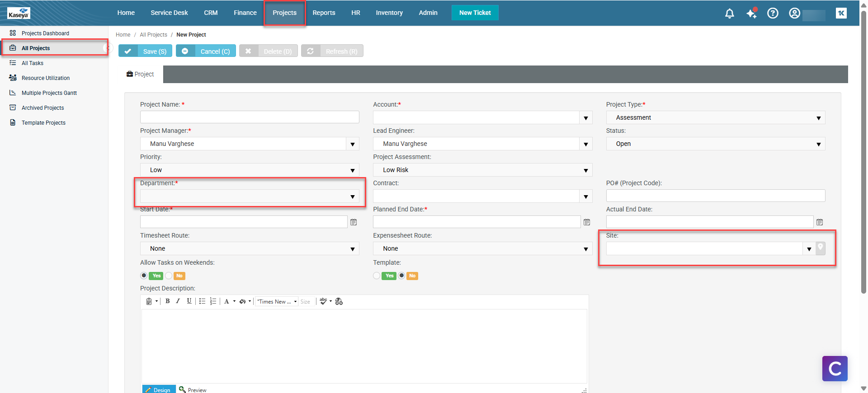
Task: Expand the Department dropdown
Action: click(352, 196)
